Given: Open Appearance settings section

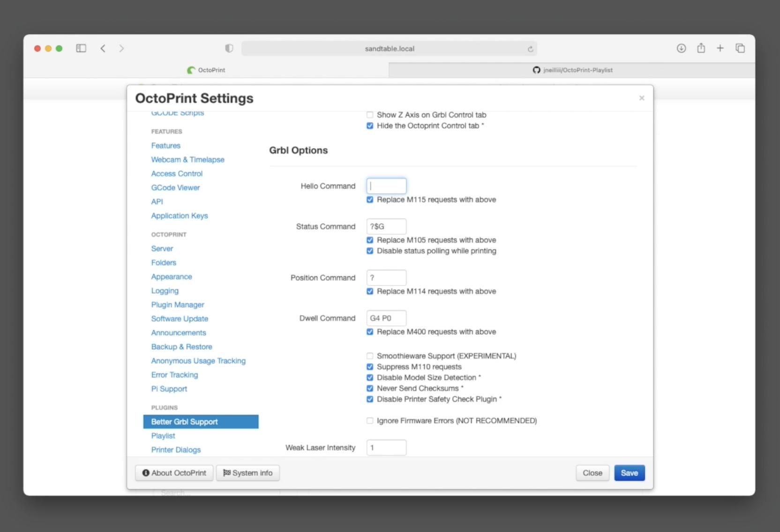Looking at the screenshot, I should click(172, 277).
